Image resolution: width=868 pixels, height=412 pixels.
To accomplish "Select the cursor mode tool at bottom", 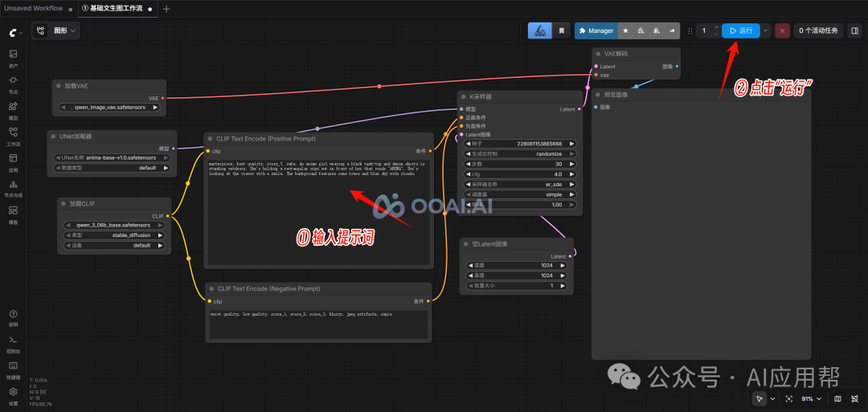I will [x=759, y=398].
